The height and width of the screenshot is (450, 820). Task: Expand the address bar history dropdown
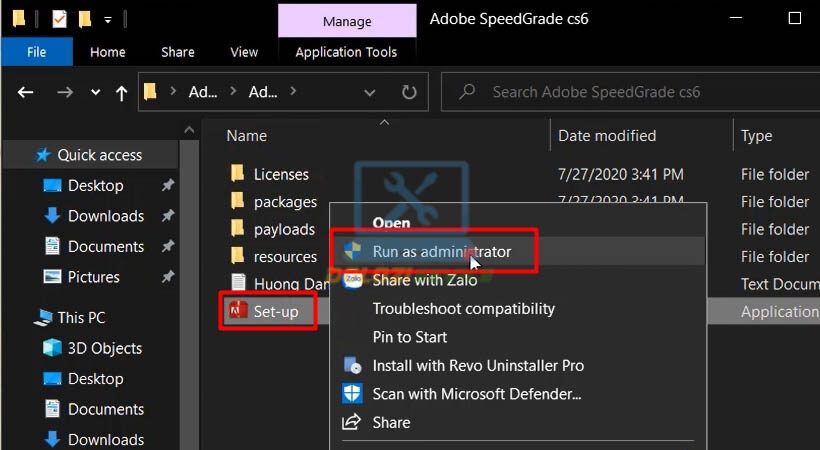(370, 92)
